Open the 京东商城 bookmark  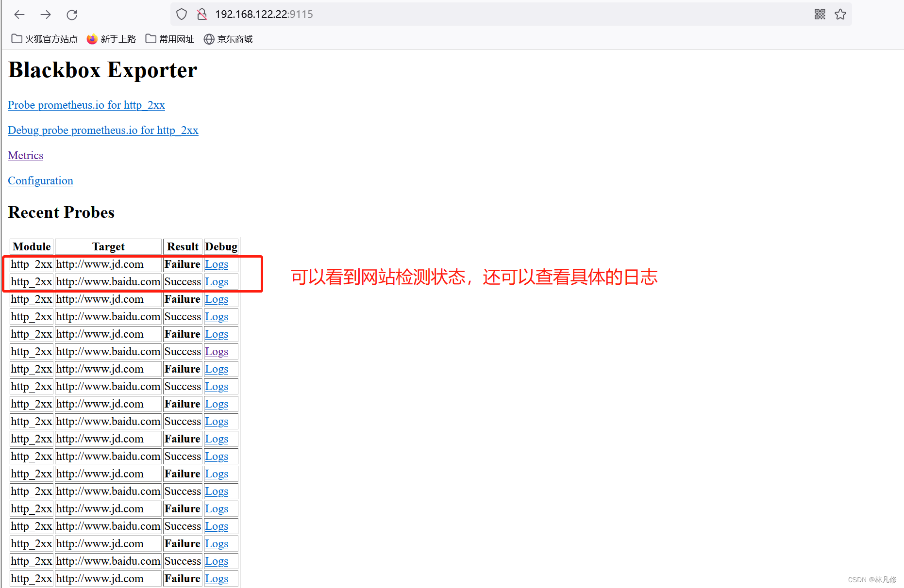228,39
